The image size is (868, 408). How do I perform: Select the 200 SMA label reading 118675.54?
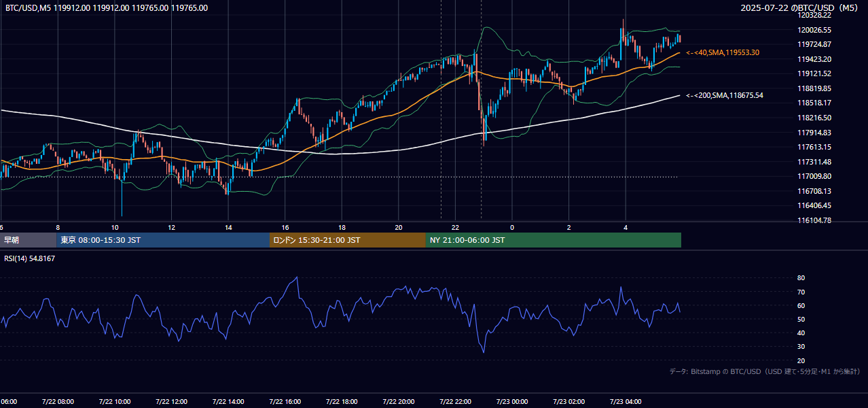pos(725,95)
